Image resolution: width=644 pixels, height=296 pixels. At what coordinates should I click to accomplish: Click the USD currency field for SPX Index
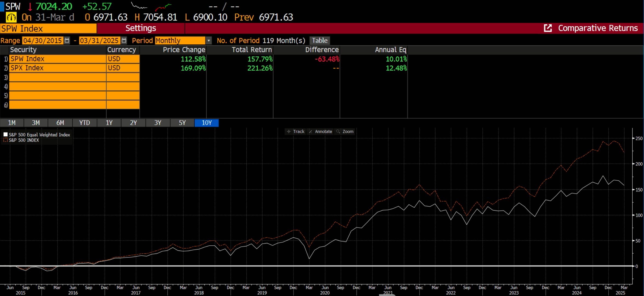123,68
